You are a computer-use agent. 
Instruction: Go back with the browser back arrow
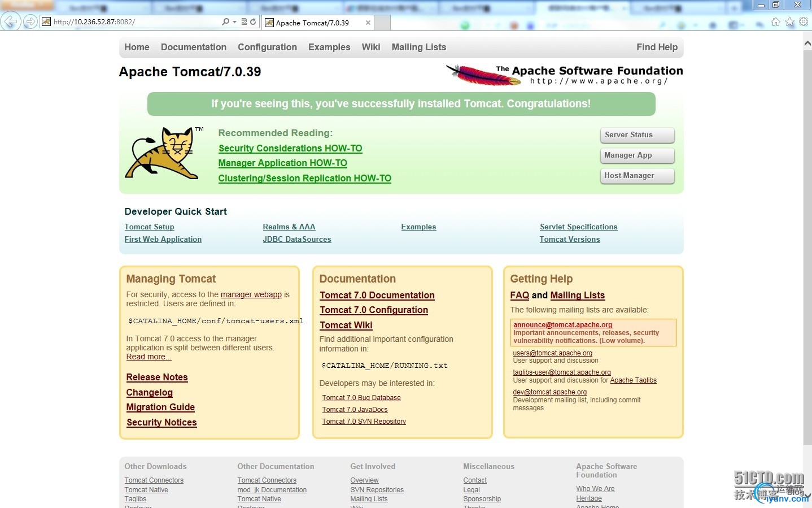point(11,21)
